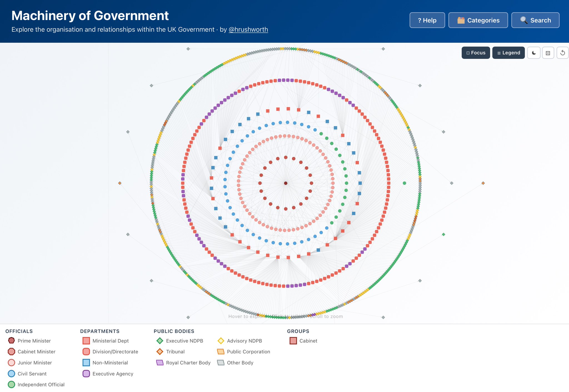Screen dimensions: 569x392
Task: Toggle dark mode with the moon icon
Action: coord(534,53)
